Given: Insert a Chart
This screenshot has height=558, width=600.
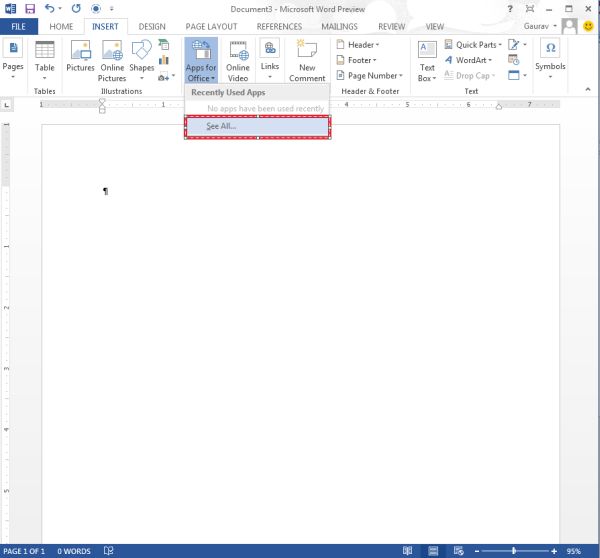Looking at the screenshot, I should pos(164,60).
